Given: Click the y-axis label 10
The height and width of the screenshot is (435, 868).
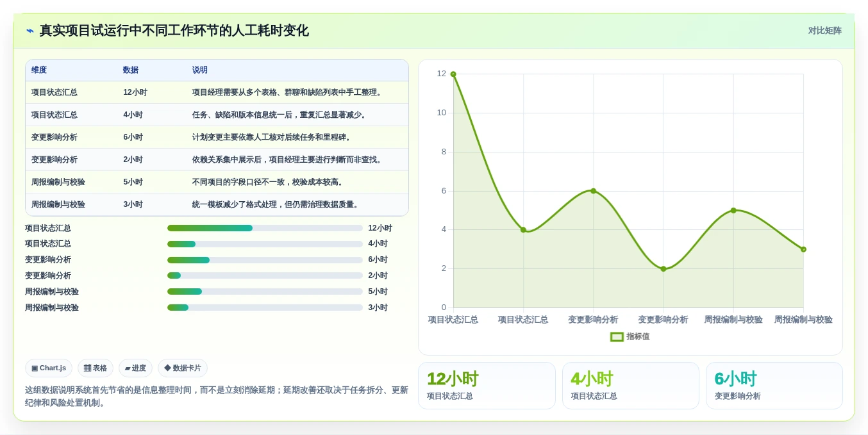Looking at the screenshot, I should [441, 113].
